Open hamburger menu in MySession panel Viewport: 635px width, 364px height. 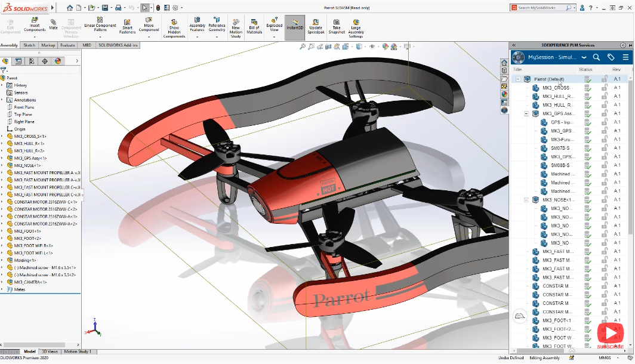coord(625,57)
